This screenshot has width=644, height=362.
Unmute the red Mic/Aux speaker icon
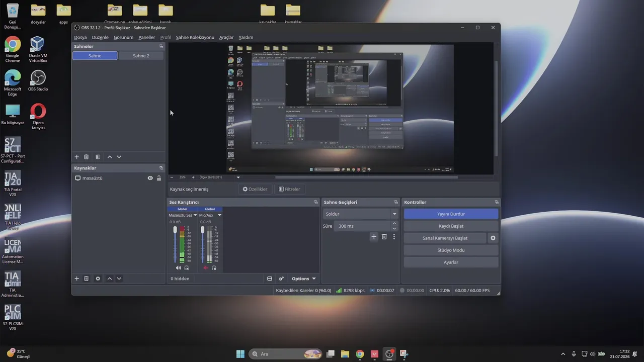click(x=205, y=268)
